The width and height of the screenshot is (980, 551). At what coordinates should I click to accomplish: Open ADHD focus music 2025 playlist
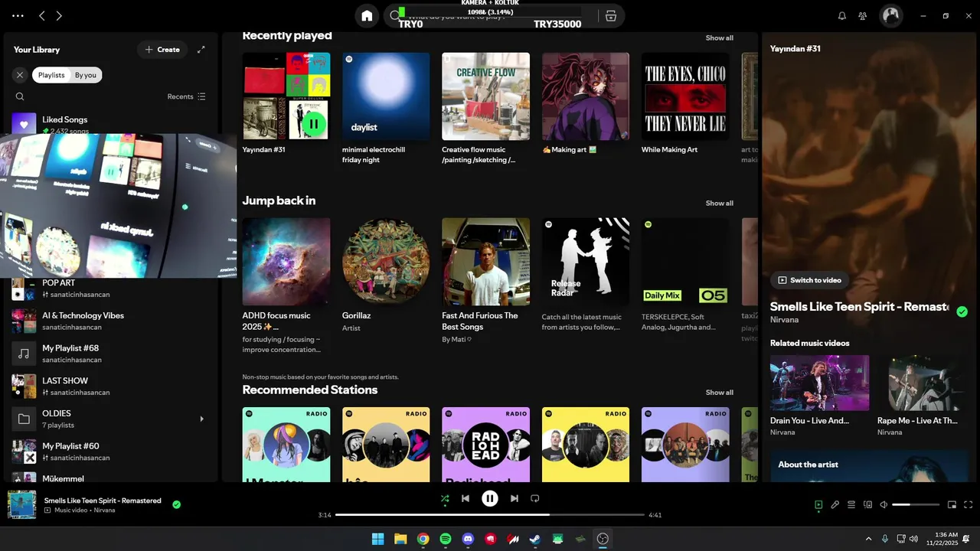[286, 285]
